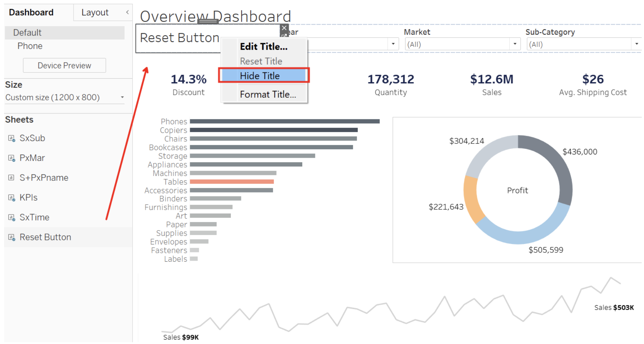
Task: Select Hide Title from the context menu
Action: 259,75
